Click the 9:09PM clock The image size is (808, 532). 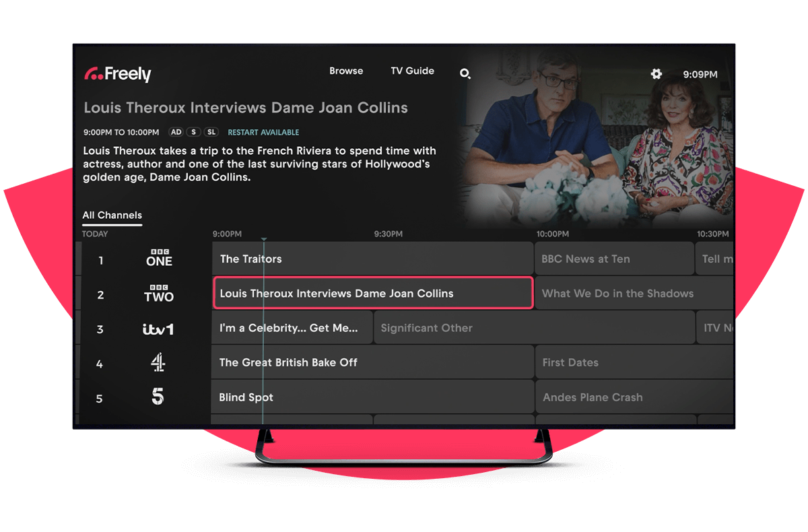tap(700, 74)
